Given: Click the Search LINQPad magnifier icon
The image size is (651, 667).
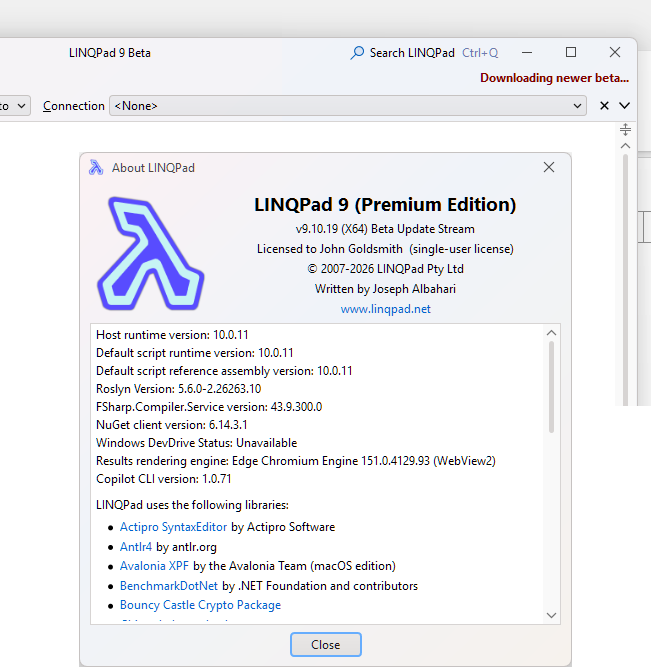Looking at the screenshot, I should pos(357,53).
